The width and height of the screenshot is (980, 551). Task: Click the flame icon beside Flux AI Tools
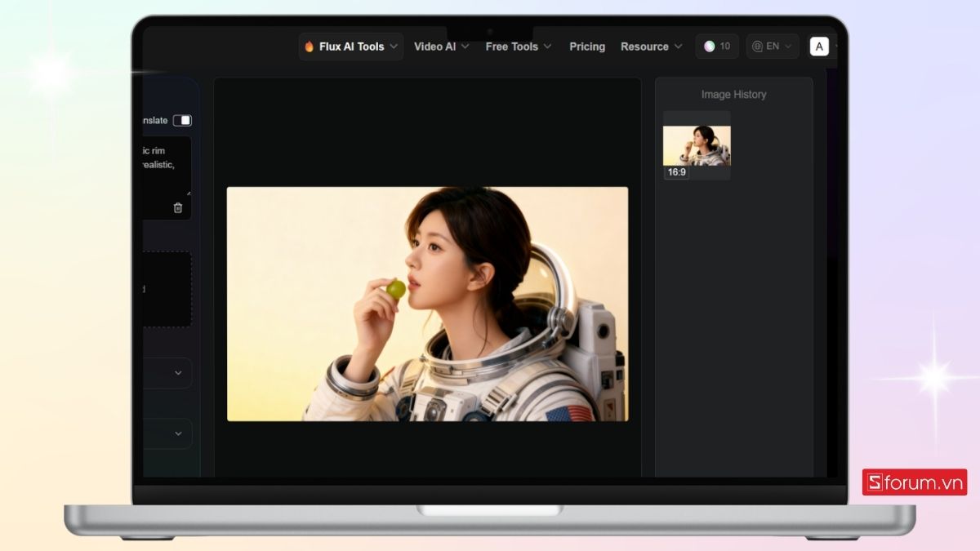point(310,47)
